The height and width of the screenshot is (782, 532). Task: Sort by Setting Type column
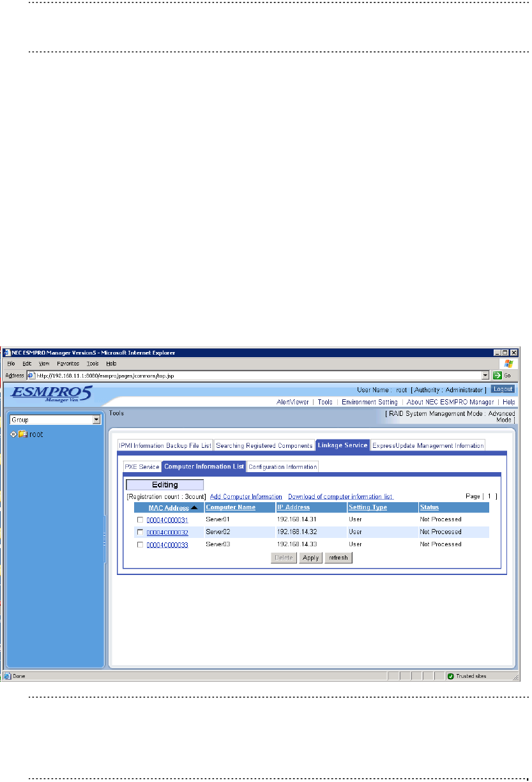pyautogui.click(x=368, y=507)
